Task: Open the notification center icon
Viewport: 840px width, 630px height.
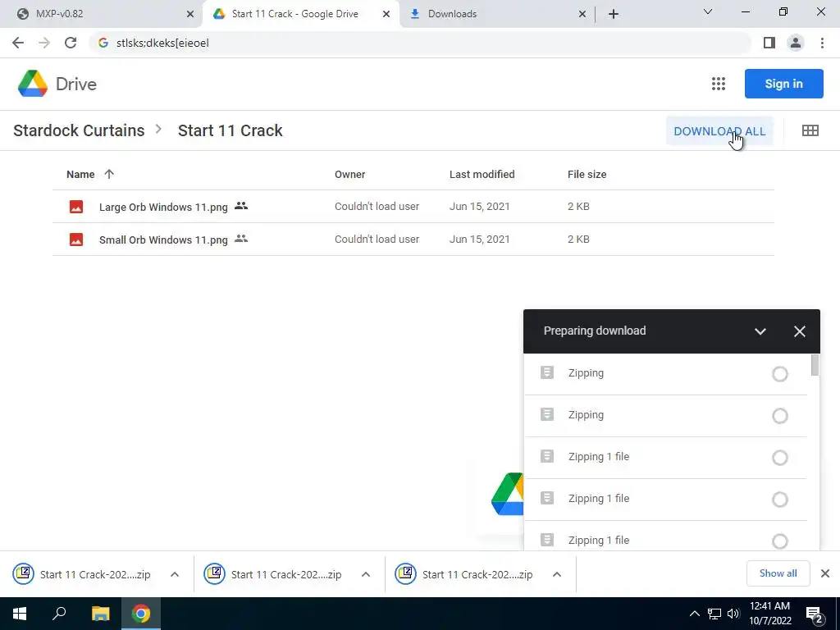Action: click(815, 614)
